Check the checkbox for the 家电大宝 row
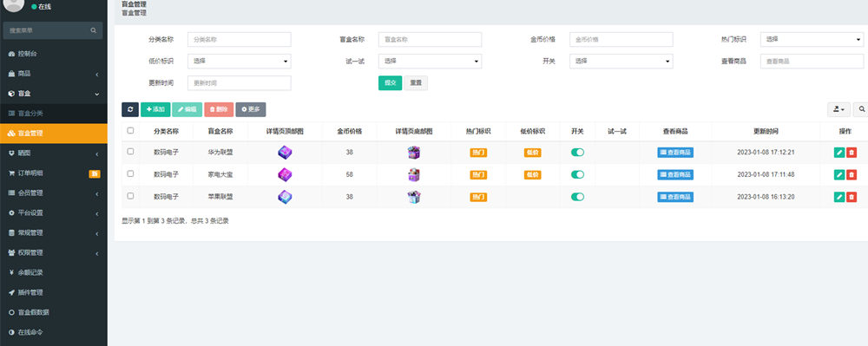Image resolution: width=868 pixels, height=346 pixels. pyautogui.click(x=131, y=173)
